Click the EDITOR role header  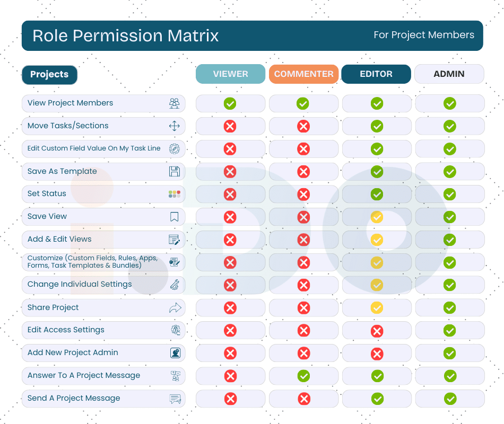point(376,74)
